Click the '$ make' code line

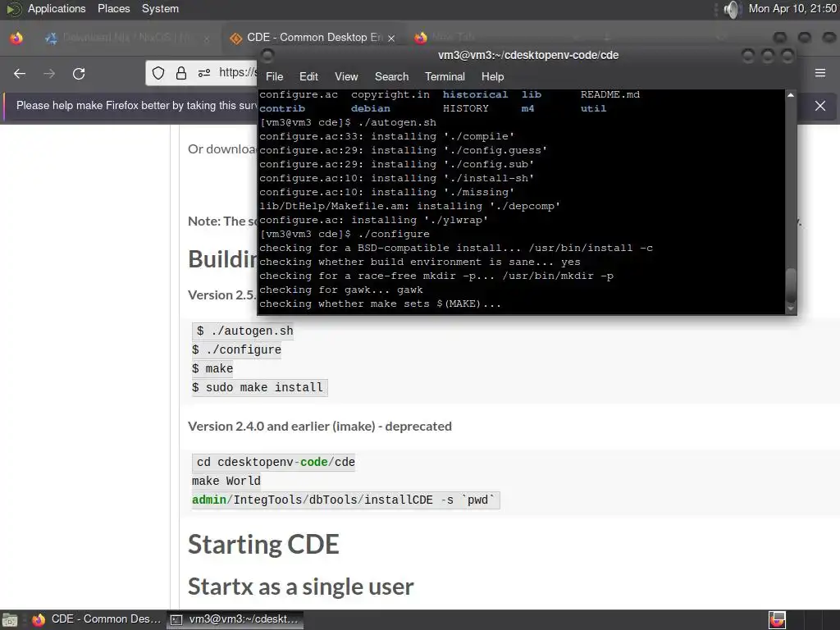pyautogui.click(x=212, y=368)
